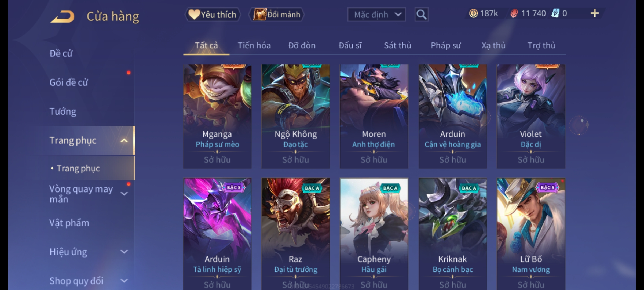Select Capheny Hầu gái skin card
Viewport: 644px width, 290px height.
tap(374, 234)
